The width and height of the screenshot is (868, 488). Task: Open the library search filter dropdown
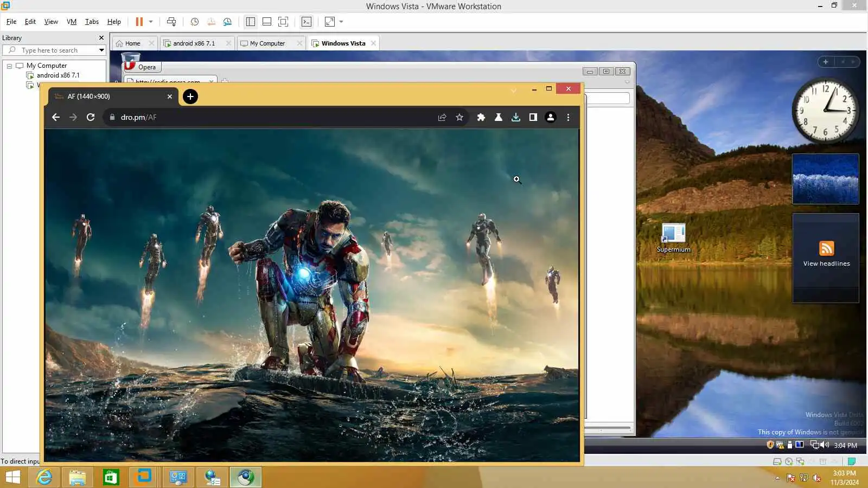click(101, 50)
